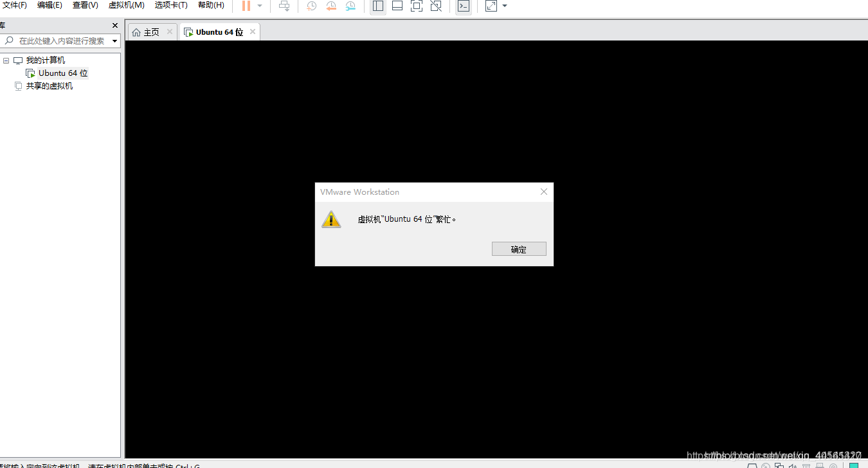
Task: Click the VMware Workstation dialog title text
Action: coord(359,192)
